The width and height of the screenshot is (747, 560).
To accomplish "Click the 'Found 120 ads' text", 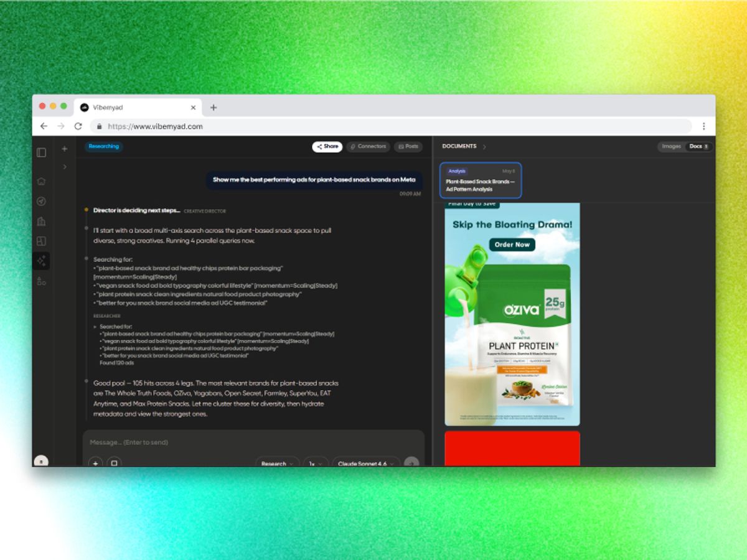I will coord(117,363).
